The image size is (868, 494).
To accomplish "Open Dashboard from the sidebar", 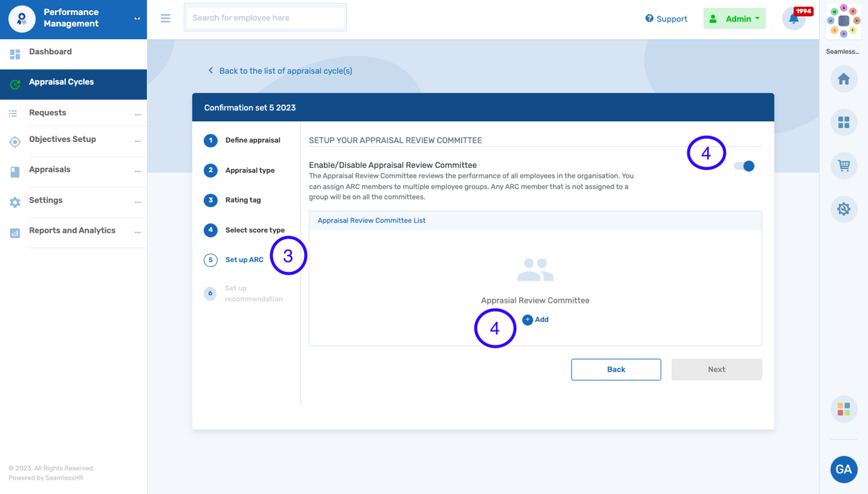I will click(50, 52).
